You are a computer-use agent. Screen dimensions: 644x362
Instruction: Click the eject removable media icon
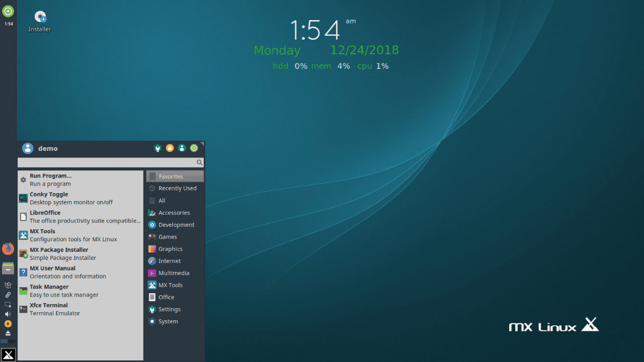coord(8,333)
